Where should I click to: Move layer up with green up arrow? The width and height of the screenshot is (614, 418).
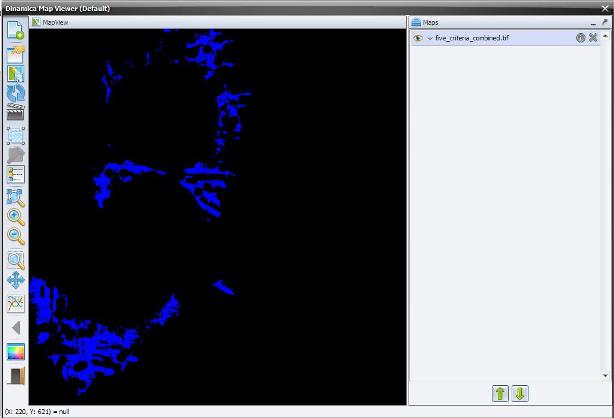(500, 393)
